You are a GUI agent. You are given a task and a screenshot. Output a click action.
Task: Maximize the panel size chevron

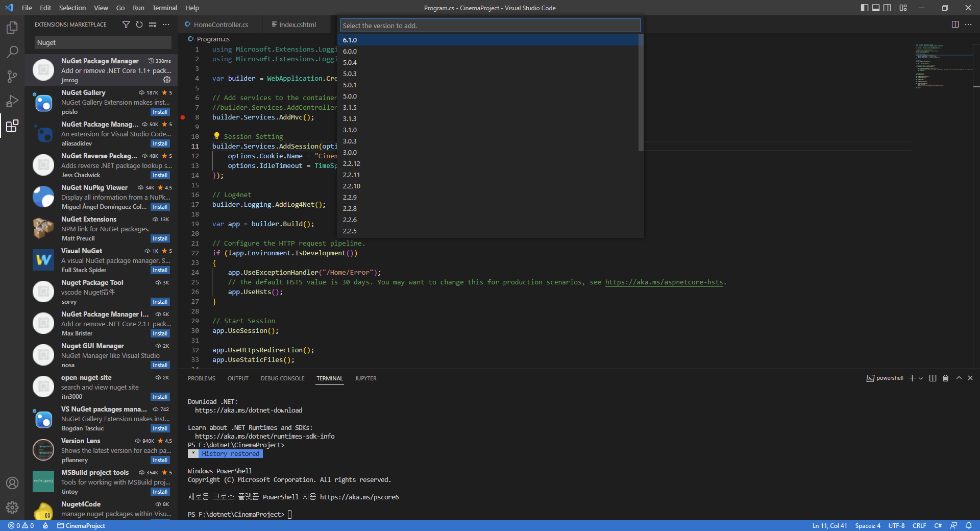pyautogui.click(x=959, y=378)
